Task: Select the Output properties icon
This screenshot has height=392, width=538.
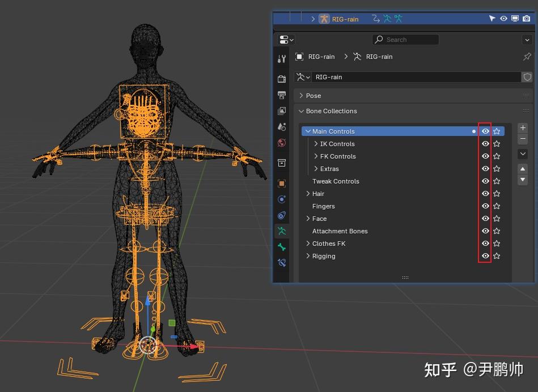Action: coord(282,95)
